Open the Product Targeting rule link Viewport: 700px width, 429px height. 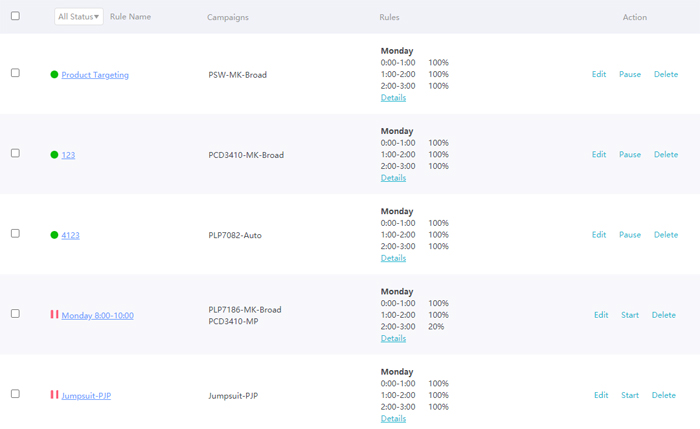[95, 75]
